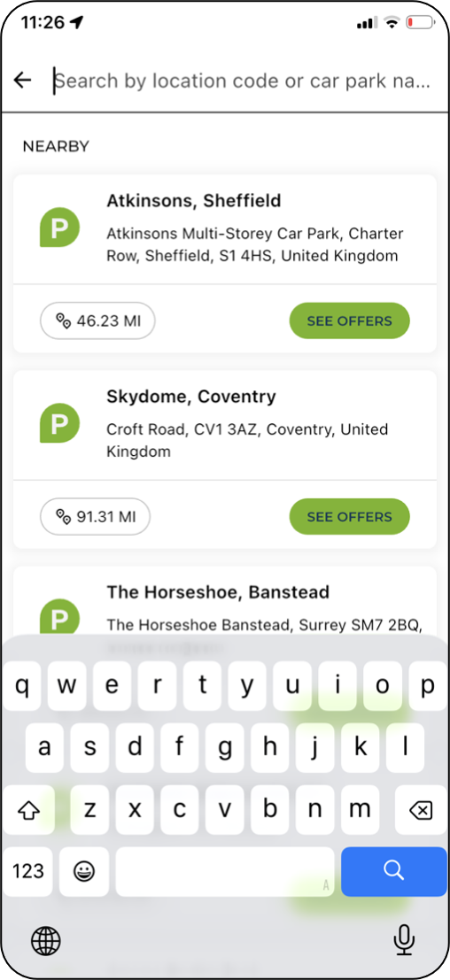Screen dimensions: 450x980
Task: Open the Atkinsons, Sheffield card title
Action: [194, 201]
